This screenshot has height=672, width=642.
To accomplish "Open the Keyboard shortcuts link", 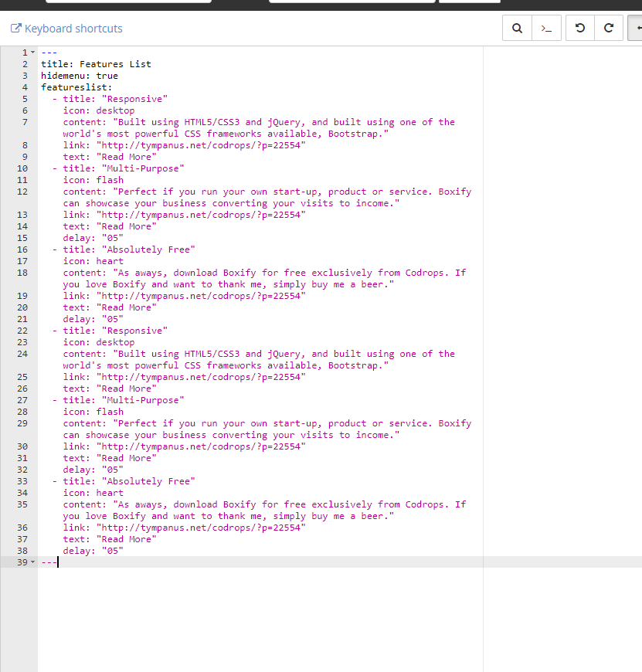I will pos(66,29).
